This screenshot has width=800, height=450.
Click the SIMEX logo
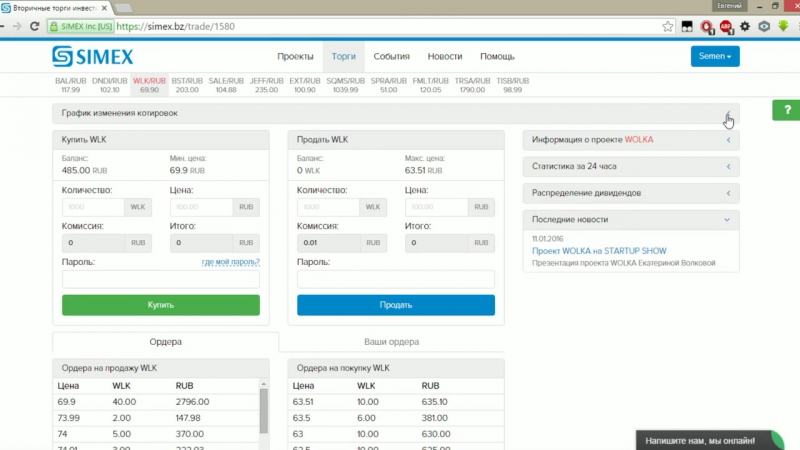tap(92, 56)
